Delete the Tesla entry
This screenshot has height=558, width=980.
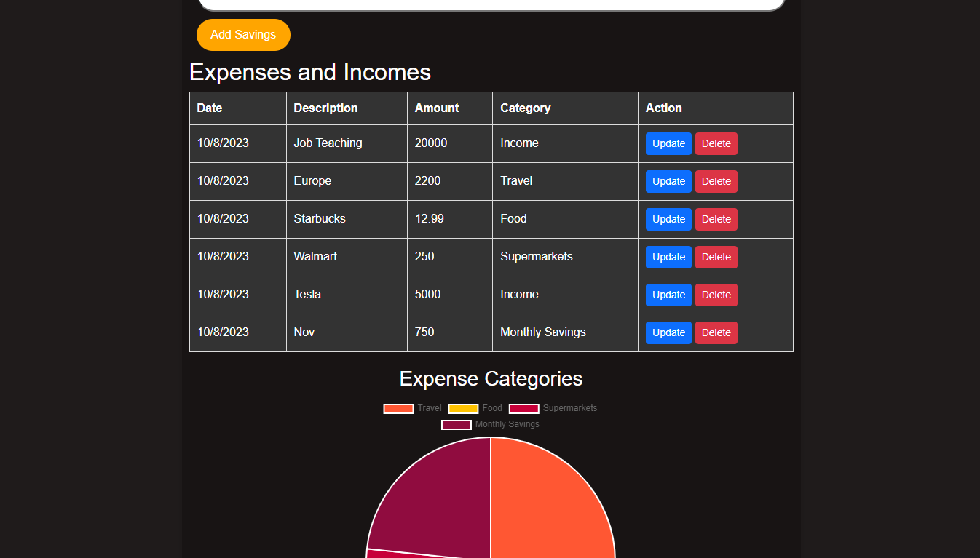click(x=716, y=295)
